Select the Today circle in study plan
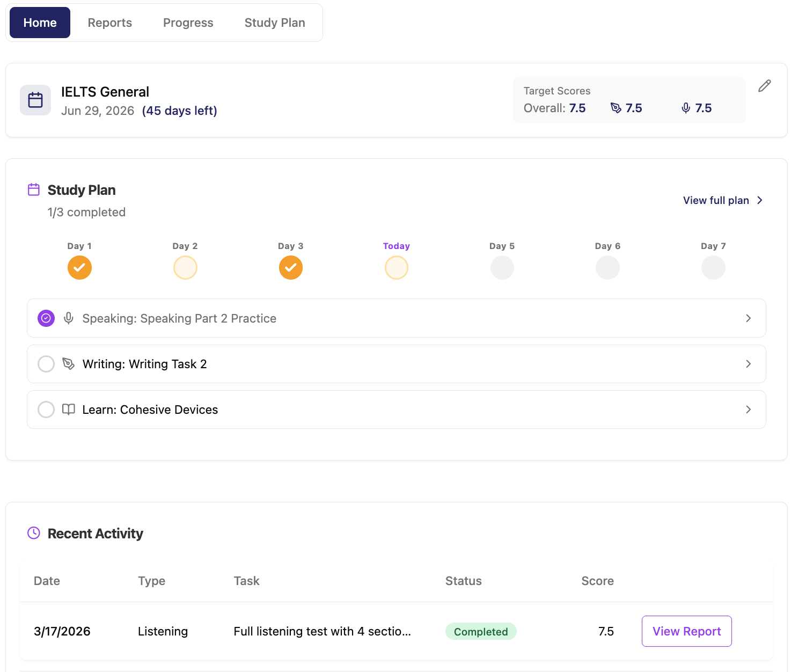Screen dimensions: 791x672 point(397,267)
